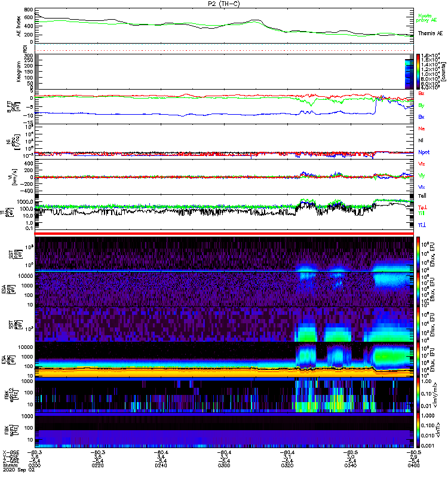Click the ESA electrons Eflux color bar
448x478 pixels.
[x=418, y=360]
